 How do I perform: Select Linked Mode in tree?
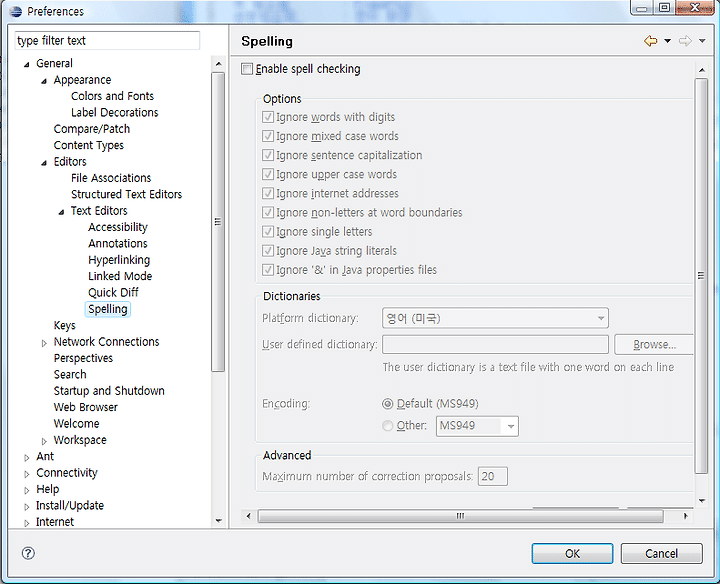(x=120, y=276)
